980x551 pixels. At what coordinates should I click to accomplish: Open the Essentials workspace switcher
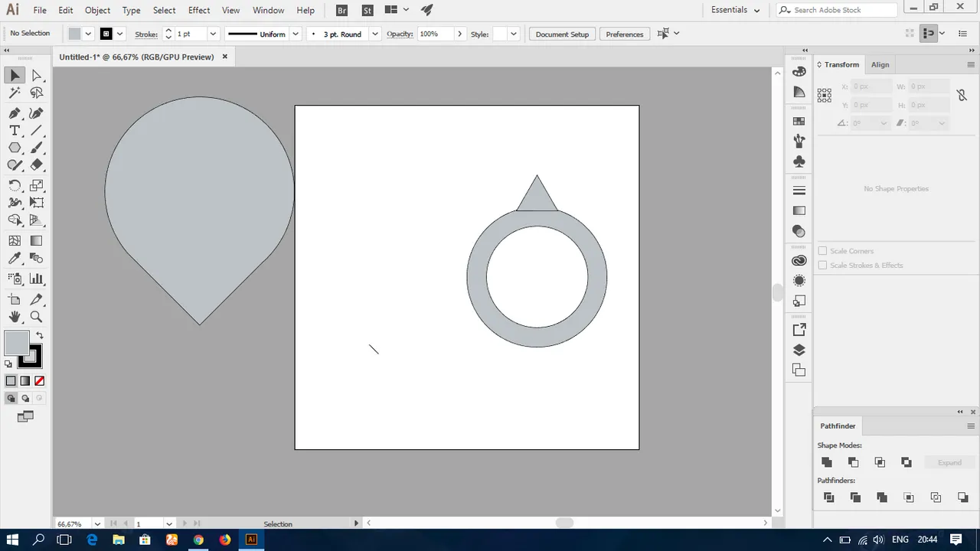(736, 10)
